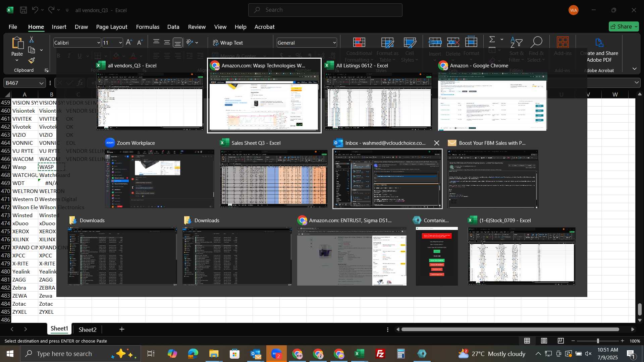Viewport: 644px width, 362px height.
Task: Apply top align icon
Action: coord(156,42)
